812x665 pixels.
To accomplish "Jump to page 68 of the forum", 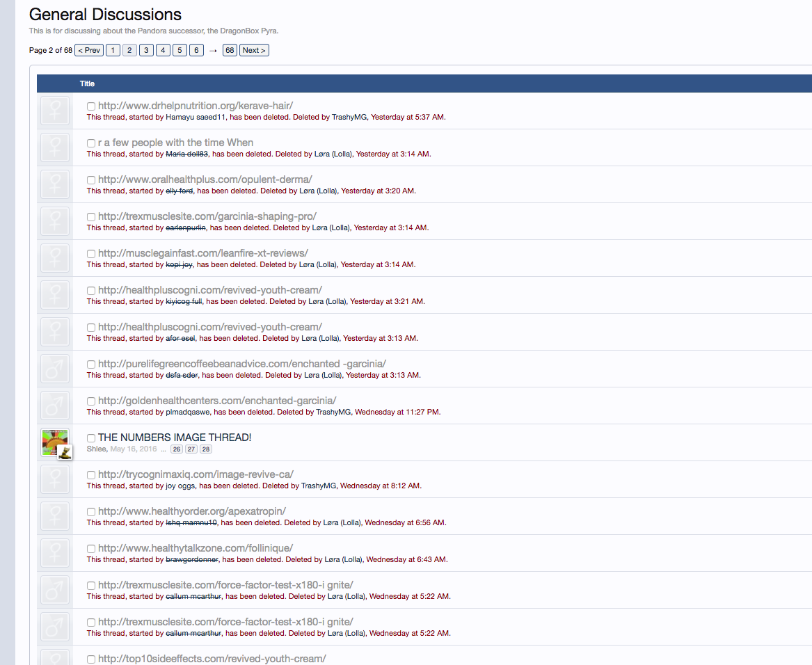I will coord(230,50).
